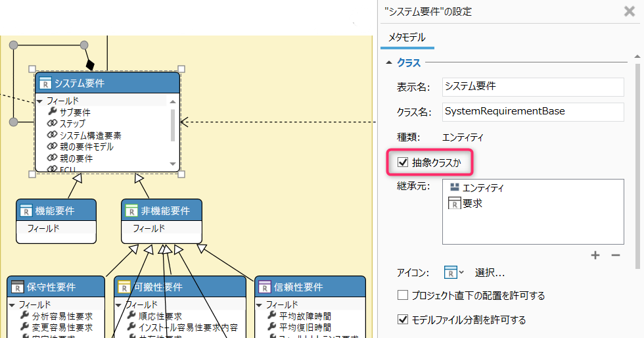Collapse フィールド section in 信頼性要件 class

point(259,305)
